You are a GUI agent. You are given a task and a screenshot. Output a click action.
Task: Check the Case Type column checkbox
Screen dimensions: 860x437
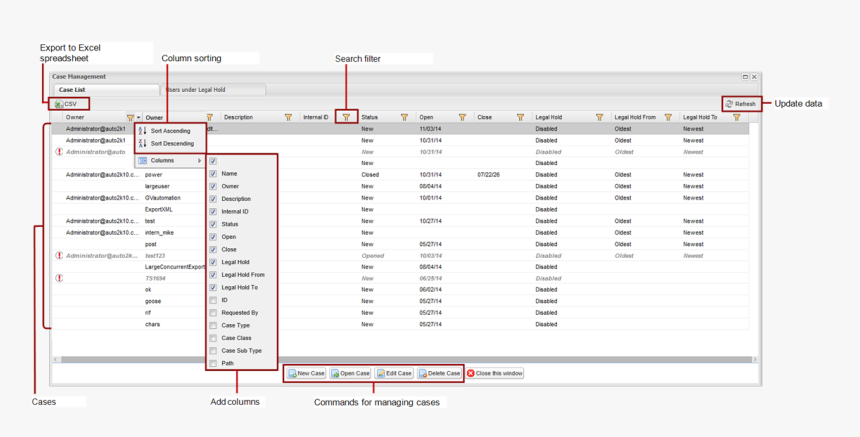(213, 325)
